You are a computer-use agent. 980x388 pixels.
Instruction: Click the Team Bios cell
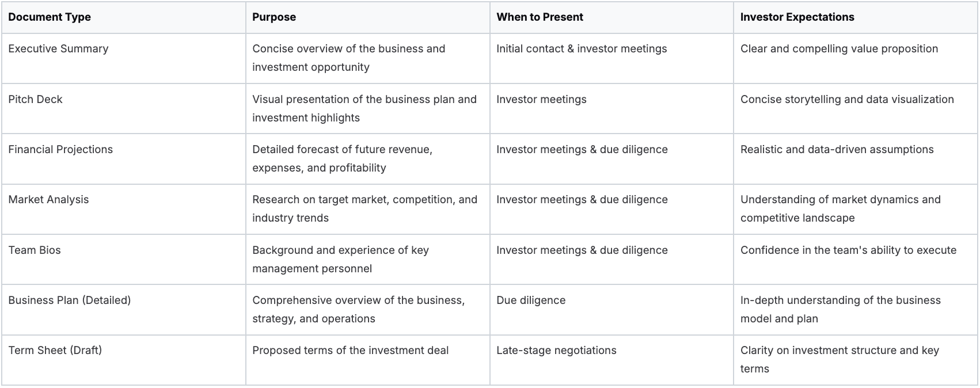click(x=35, y=250)
